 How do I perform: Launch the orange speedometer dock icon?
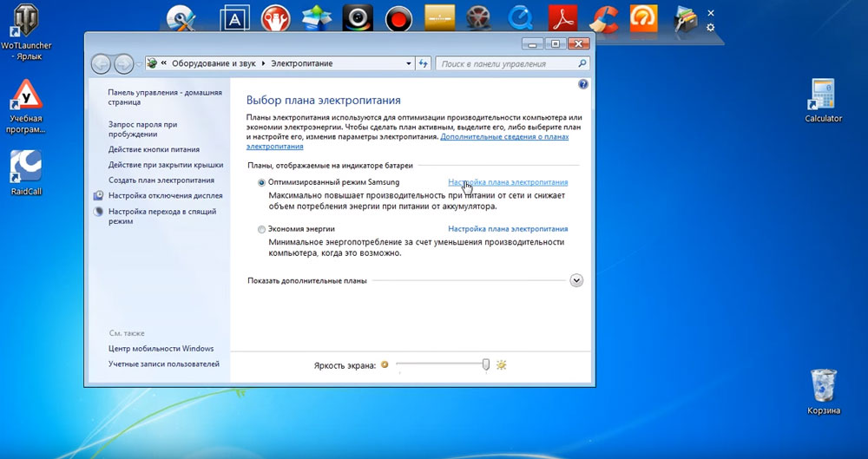tap(644, 17)
